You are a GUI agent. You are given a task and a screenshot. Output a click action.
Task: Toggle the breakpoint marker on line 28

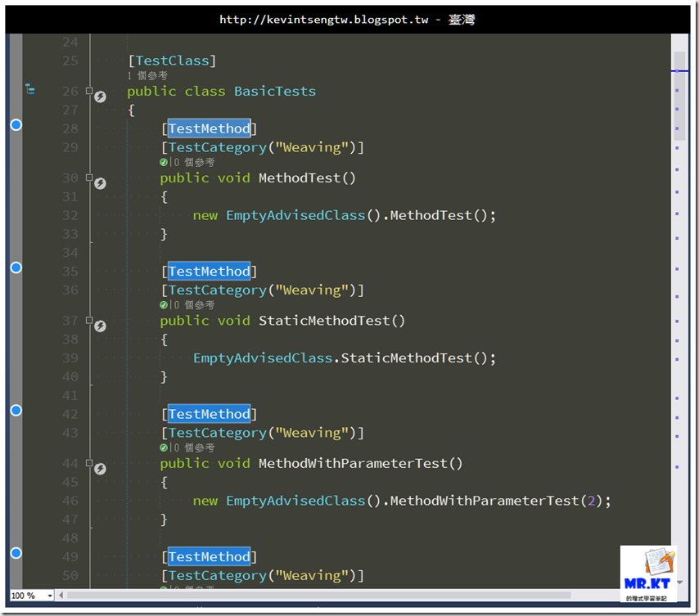click(x=16, y=124)
